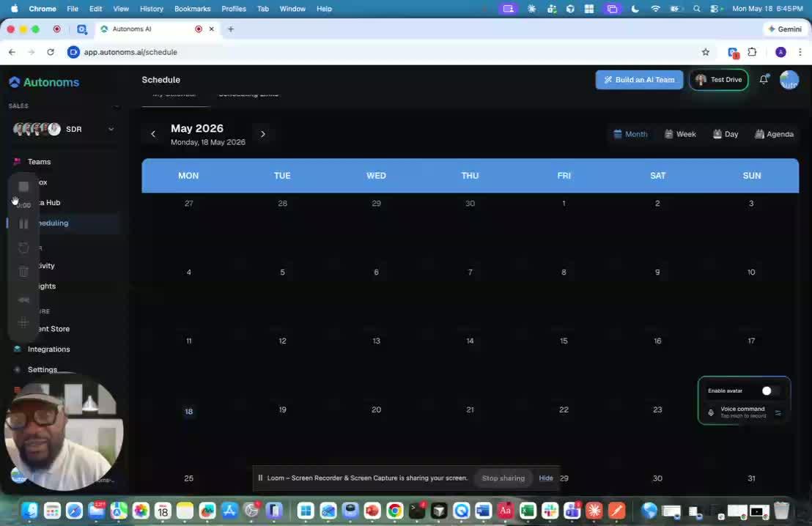Open the Bookmarks menu in menu bar
This screenshot has height=526, width=812.
click(x=192, y=9)
